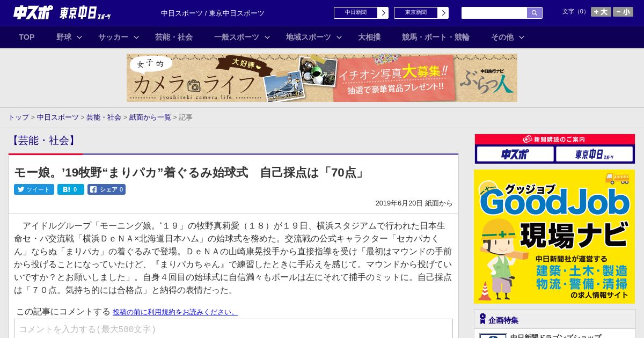Image resolution: width=644 pixels, height=338 pixels.
Task: Click the 中スポ subscription button in sidebar
Action: (x=515, y=154)
